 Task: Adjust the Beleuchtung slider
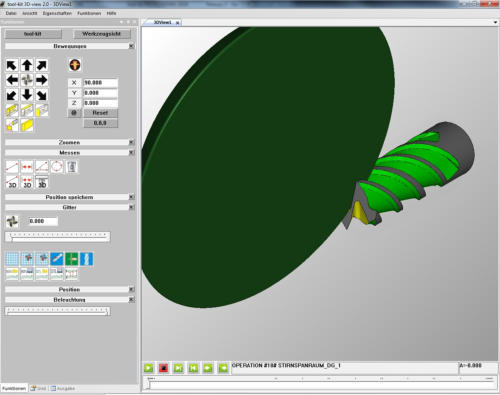click(x=57, y=311)
